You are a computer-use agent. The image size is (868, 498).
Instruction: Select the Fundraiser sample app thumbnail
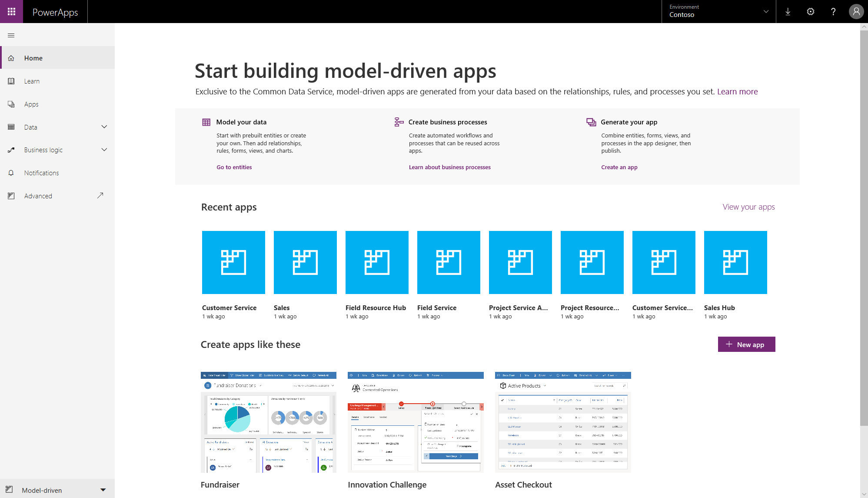[268, 422]
